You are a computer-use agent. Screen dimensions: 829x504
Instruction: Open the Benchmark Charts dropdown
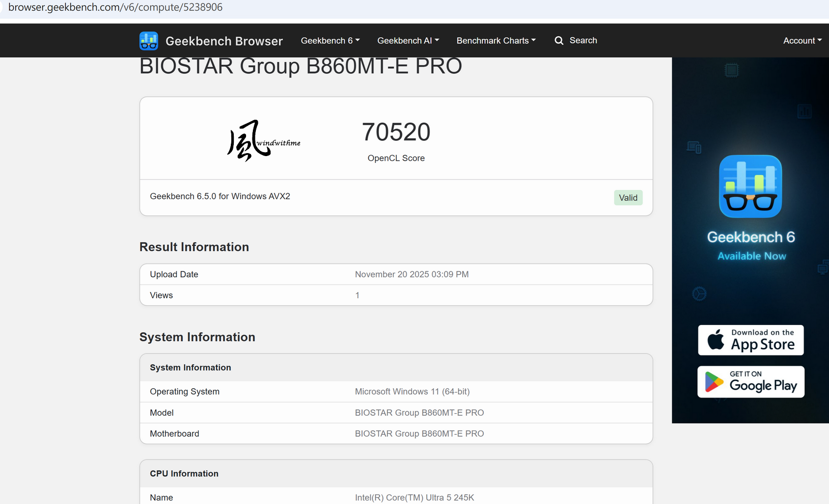point(496,41)
